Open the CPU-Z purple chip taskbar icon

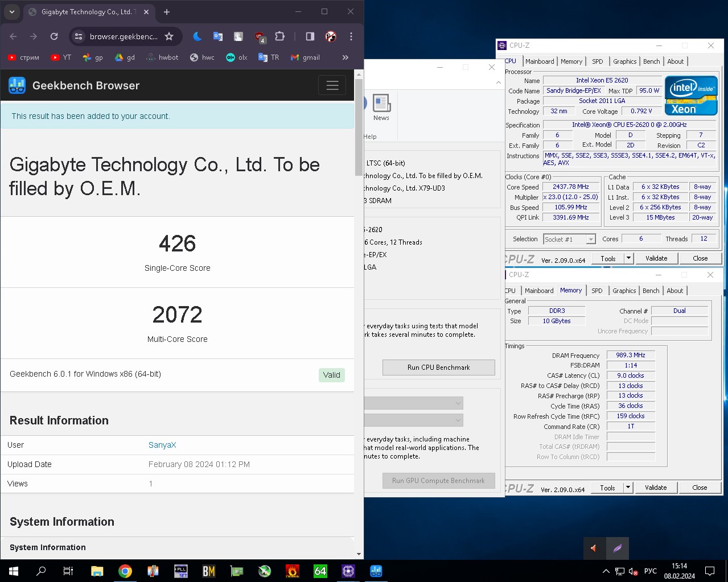pyautogui.click(x=348, y=571)
